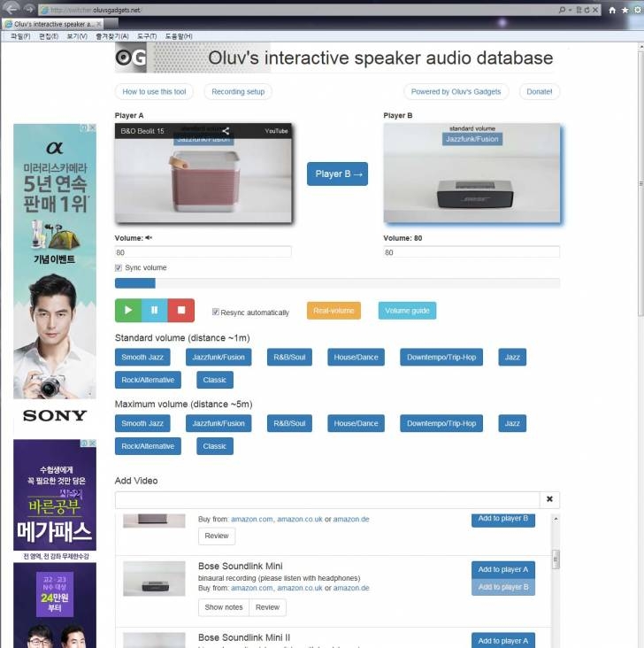Open the 즐겨찾기(A) menu

coord(112,36)
